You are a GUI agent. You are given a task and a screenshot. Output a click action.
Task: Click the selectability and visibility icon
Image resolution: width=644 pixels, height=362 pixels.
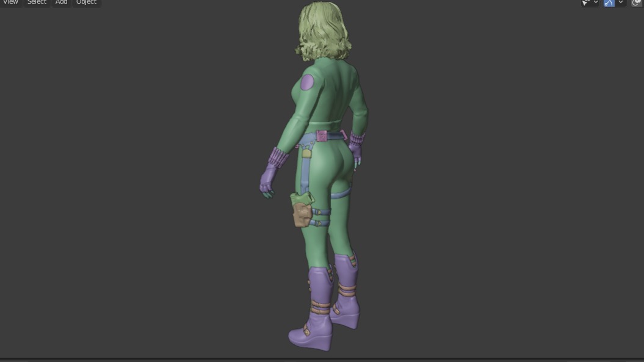[x=585, y=2]
